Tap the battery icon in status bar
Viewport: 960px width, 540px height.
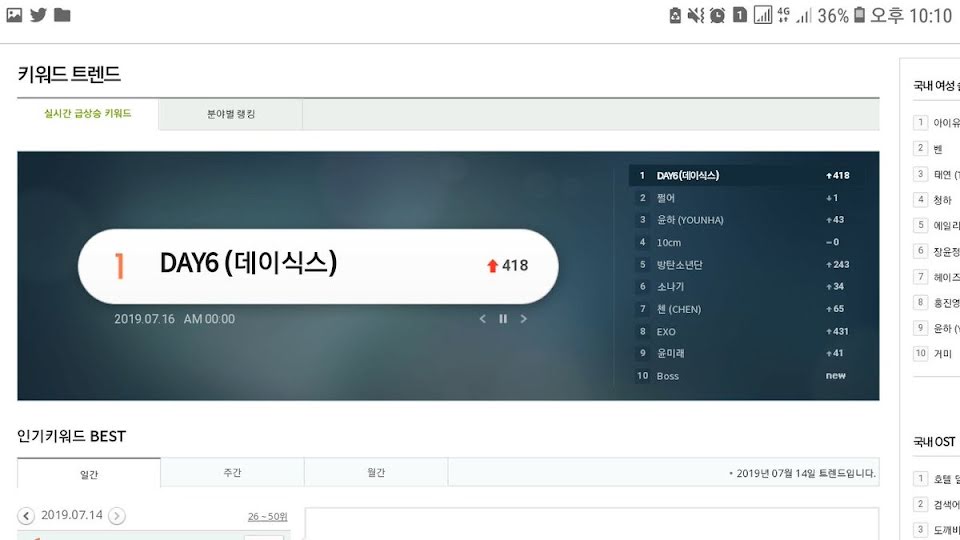coord(859,15)
